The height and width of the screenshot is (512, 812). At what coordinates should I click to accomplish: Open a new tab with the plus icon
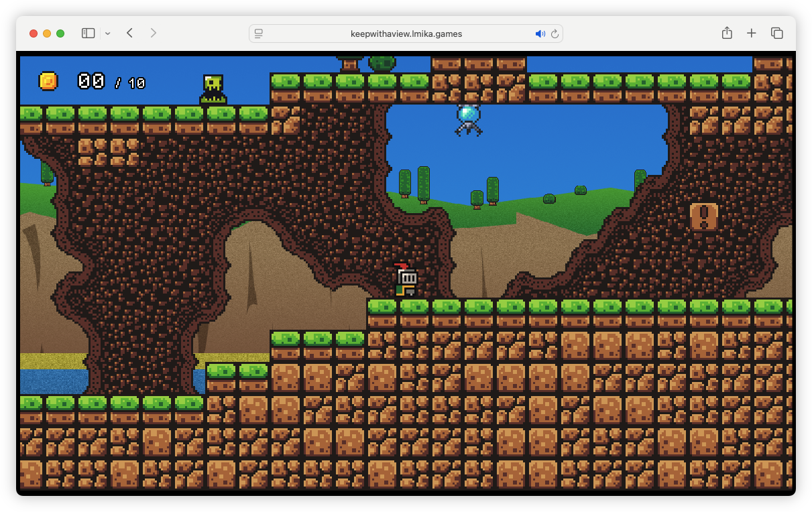click(752, 33)
